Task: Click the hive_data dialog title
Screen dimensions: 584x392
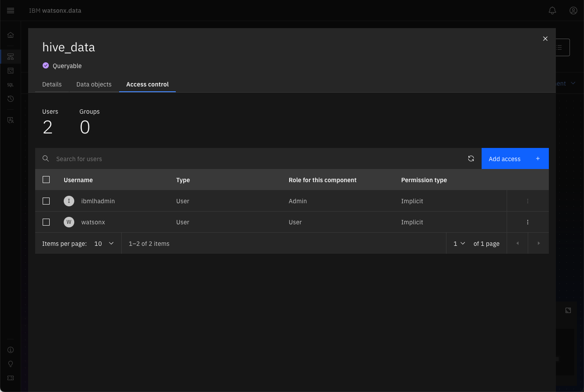Action: 69,47
